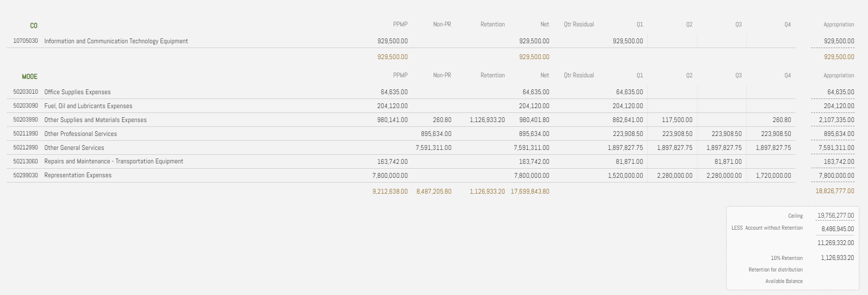This screenshot has height=295, width=868.
Task: Click the Q2 cell for Representation Expenses
Action: pyautogui.click(x=675, y=176)
